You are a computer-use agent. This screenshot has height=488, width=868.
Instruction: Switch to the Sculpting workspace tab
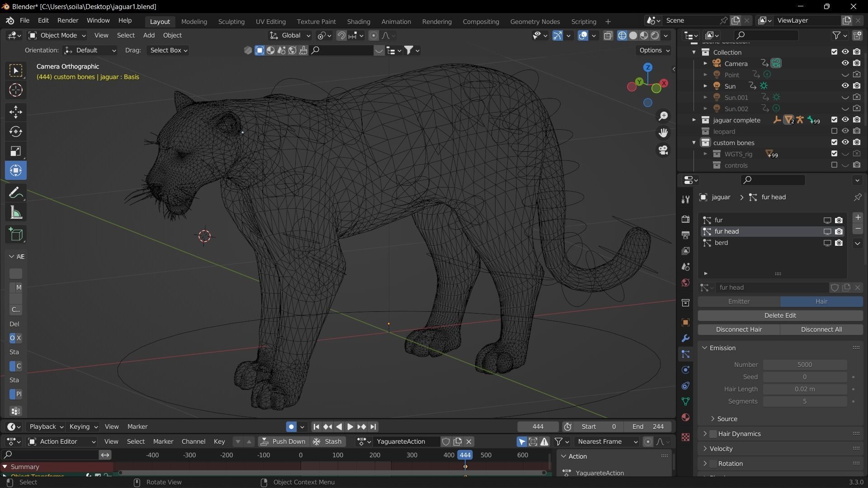231,22
